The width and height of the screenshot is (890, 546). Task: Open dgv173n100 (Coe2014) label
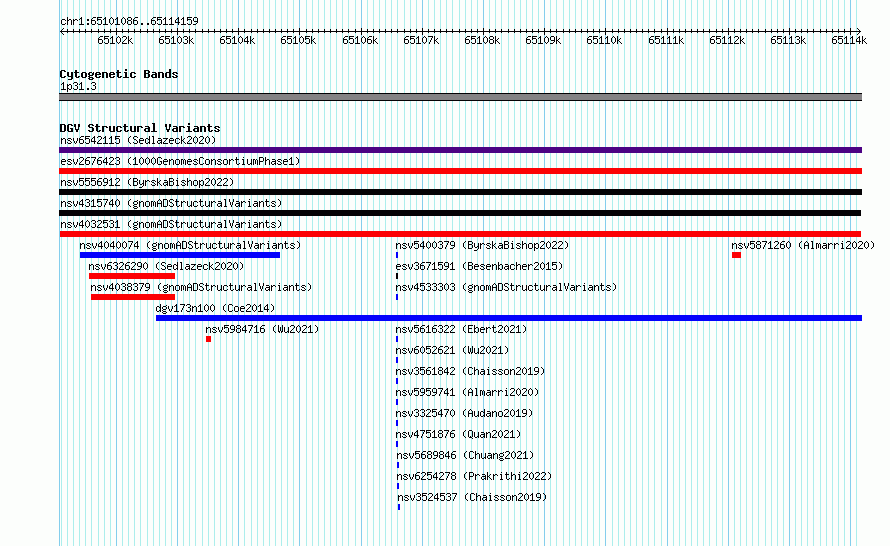point(215,308)
